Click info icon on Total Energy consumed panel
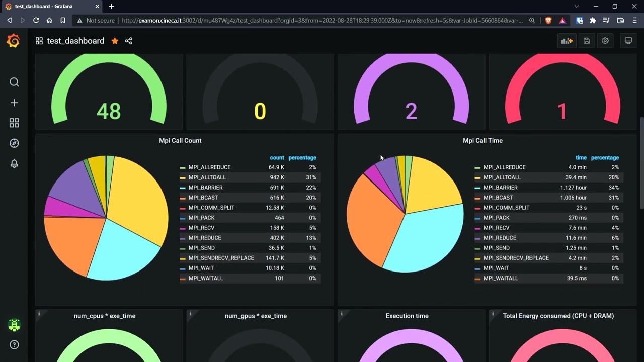644x362 pixels. coord(493,313)
